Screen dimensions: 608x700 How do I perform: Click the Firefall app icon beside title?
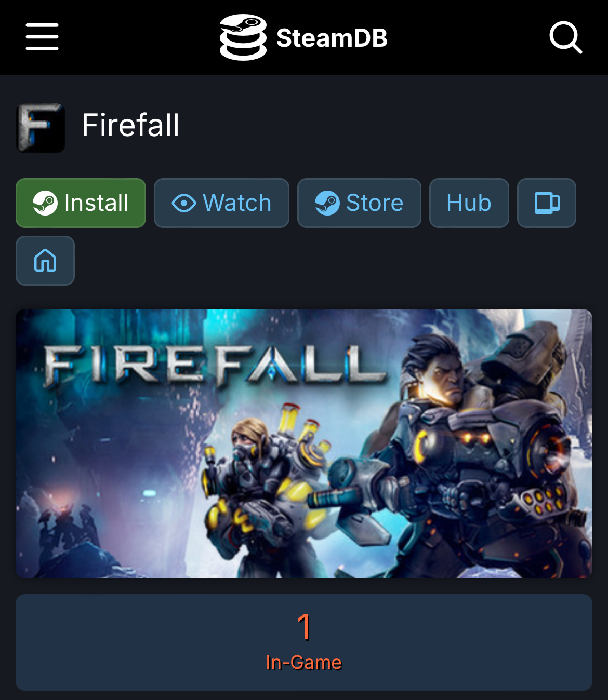pyautogui.click(x=41, y=128)
